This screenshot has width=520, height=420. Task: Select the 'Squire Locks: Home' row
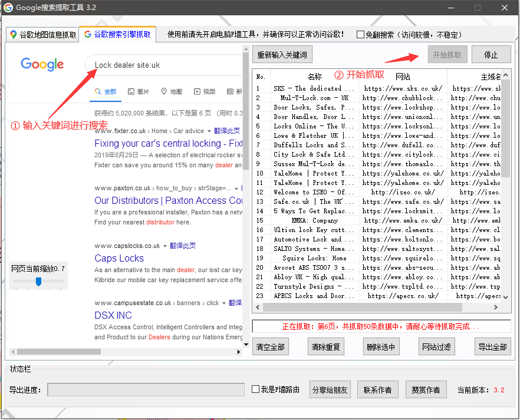pyautogui.click(x=377, y=258)
